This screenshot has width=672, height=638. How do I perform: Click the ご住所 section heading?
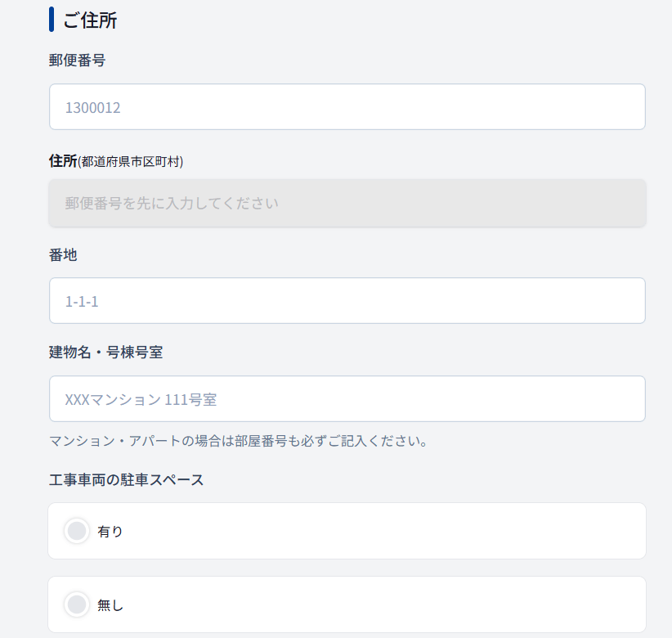coord(90,20)
